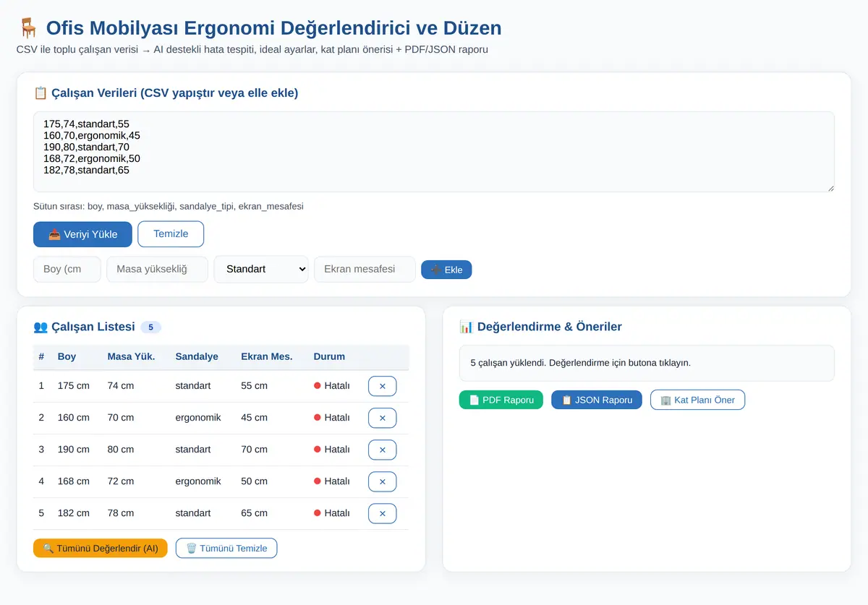Click the 190 cm height cell
The height and width of the screenshot is (605, 868).
coord(74,450)
